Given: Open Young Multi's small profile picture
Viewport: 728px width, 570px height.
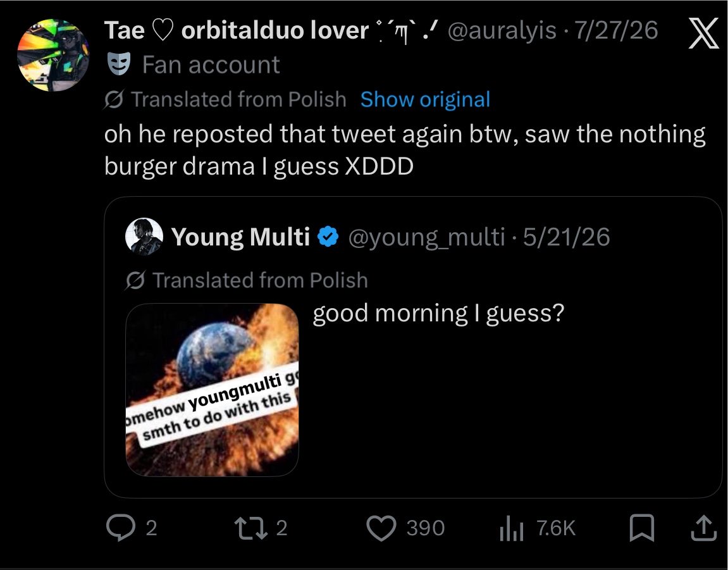Looking at the screenshot, I should click(x=144, y=237).
